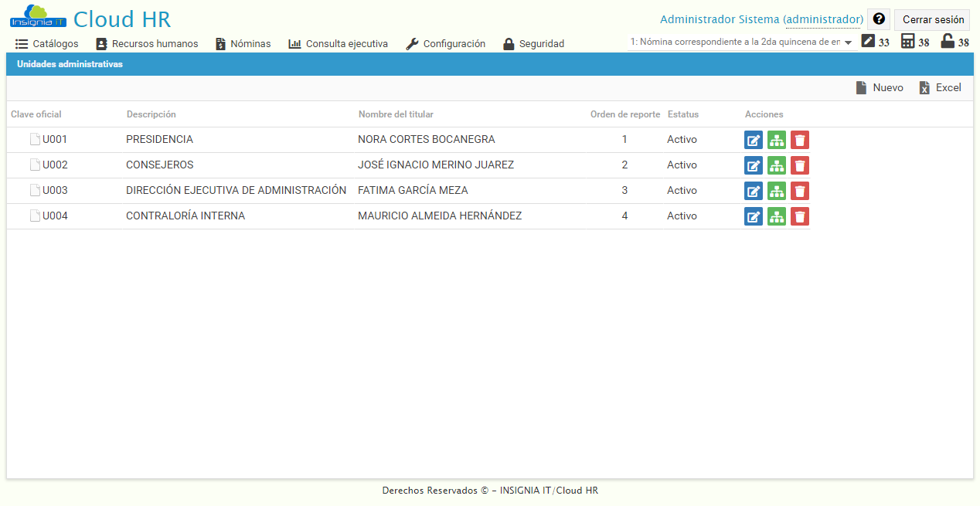The width and height of the screenshot is (980, 506).
Task: Open help via the question mark icon
Action: [x=878, y=19]
